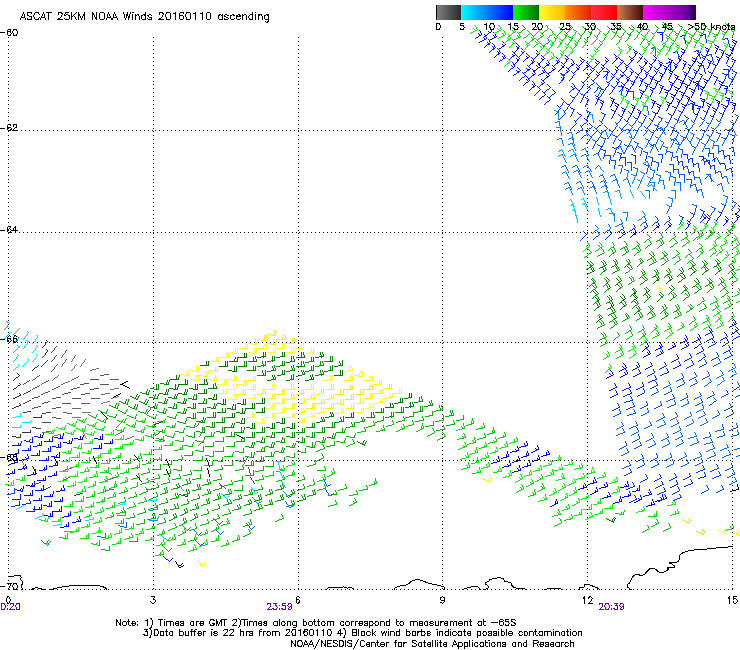Click the green 15-20 knots legend color
740x650 pixels.
tap(526, 12)
